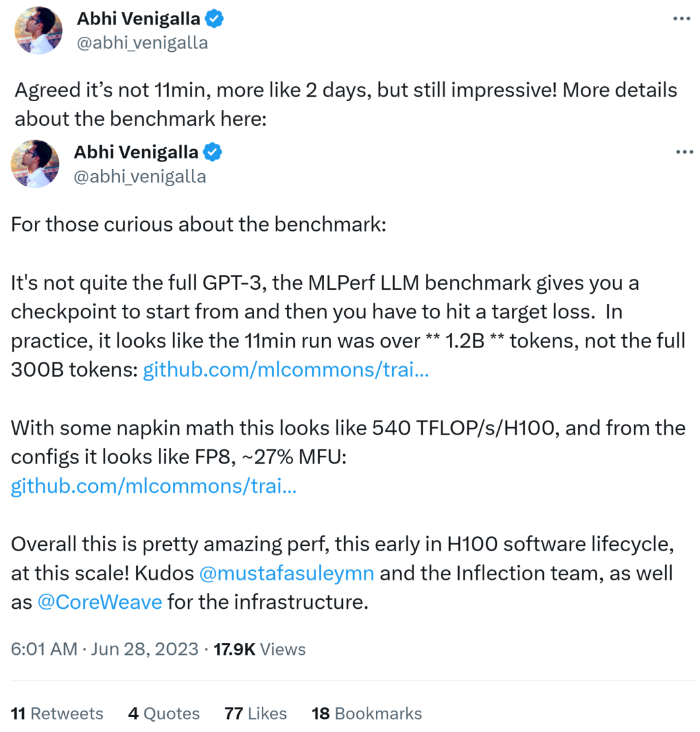The width and height of the screenshot is (700, 732).
Task: Click the top Abhi Venigalla display name
Action: point(139,19)
